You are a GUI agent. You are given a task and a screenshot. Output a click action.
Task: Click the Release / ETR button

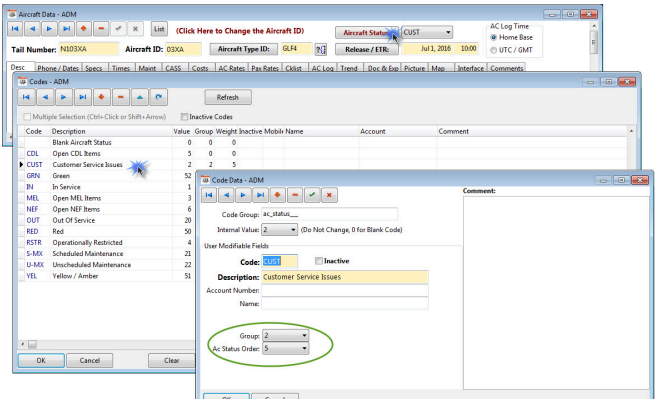click(x=366, y=49)
